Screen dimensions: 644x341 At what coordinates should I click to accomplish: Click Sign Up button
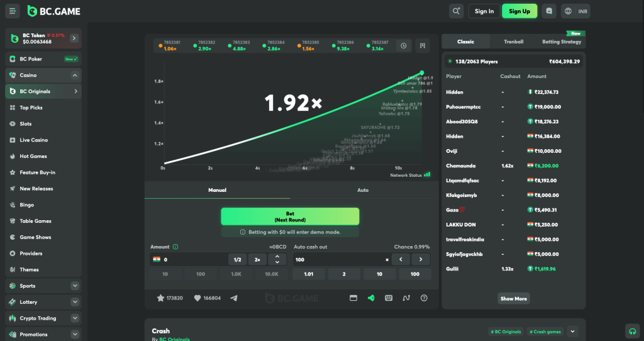(519, 11)
